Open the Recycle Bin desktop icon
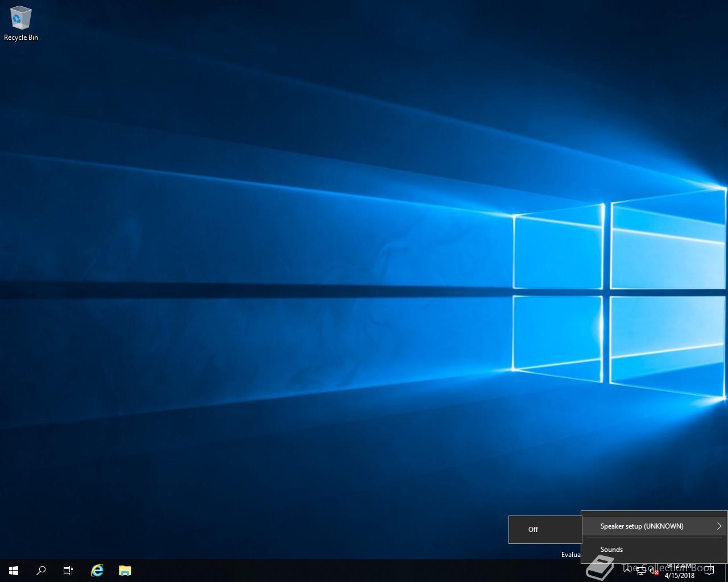Viewport: 728px width, 582px height. 21,24
